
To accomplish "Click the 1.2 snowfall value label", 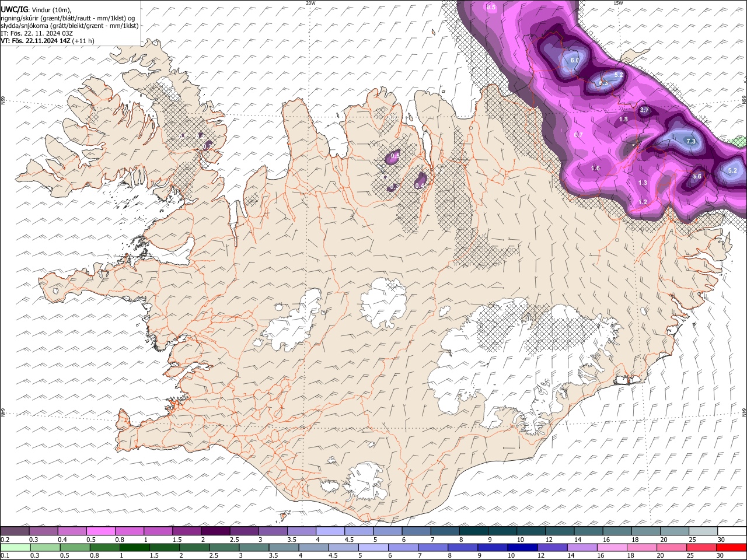I will coord(643,202).
